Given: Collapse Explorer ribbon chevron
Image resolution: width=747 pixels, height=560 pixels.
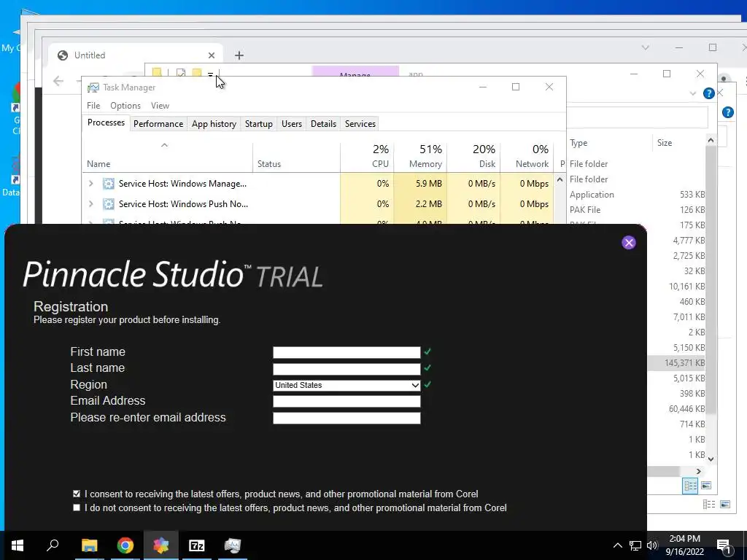Looking at the screenshot, I should click(693, 94).
